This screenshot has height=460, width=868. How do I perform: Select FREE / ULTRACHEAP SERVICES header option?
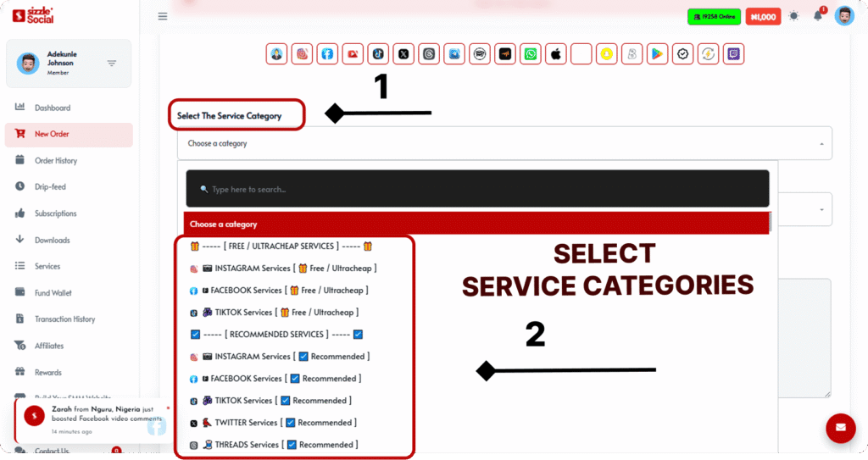[x=281, y=246]
